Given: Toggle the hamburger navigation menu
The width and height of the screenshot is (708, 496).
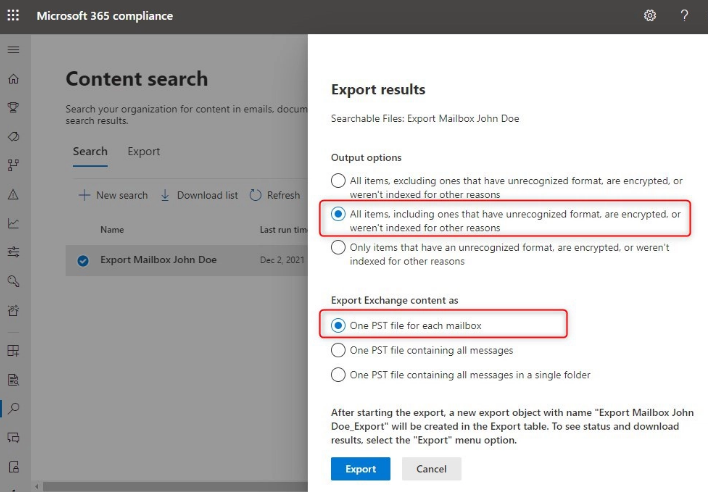Looking at the screenshot, I should (x=13, y=49).
